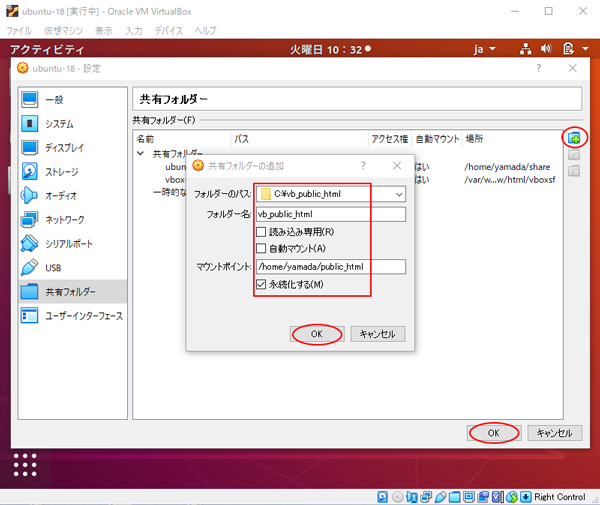Open the Ubuntu system menu arrow
600x505 pixels.
pyautogui.click(x=585, y=49)
